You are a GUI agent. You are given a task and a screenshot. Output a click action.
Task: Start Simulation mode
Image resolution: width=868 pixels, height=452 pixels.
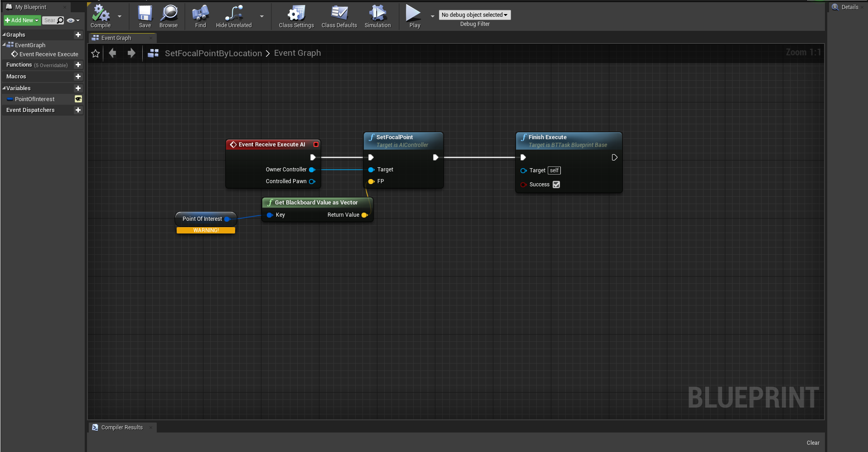point(377,16)
